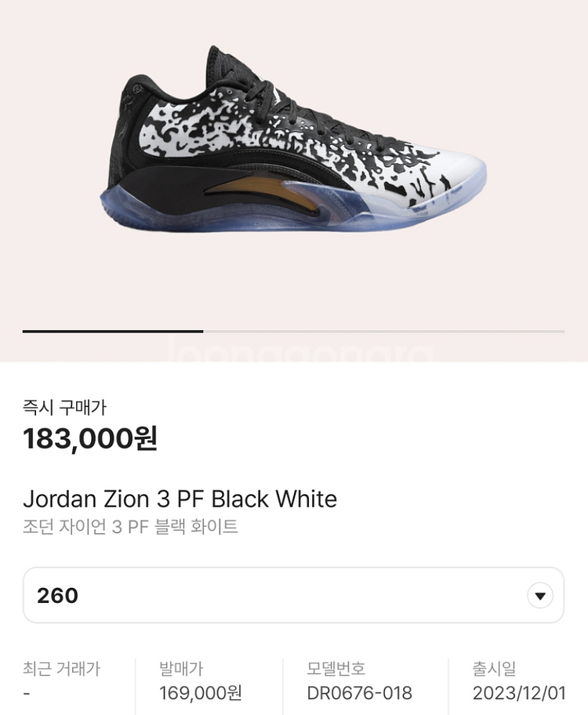Open the 260 size selection box

coord(282,596)
